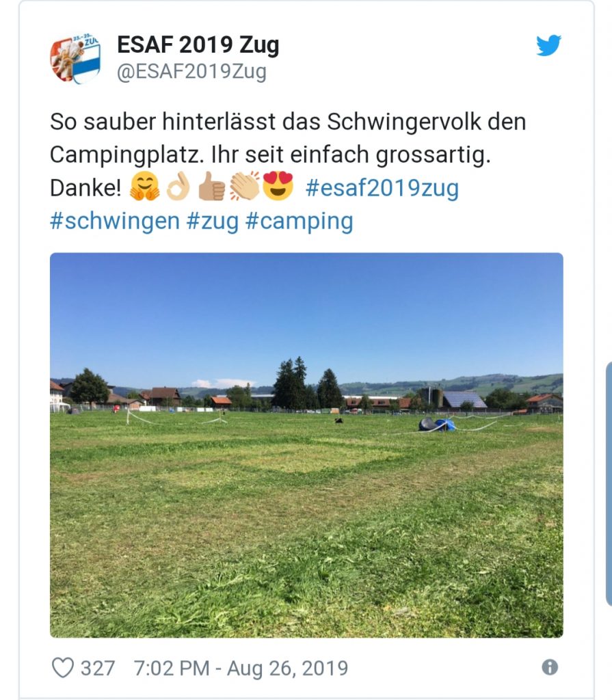Follow the #zug hashtag link
This screenshot has height=700, width=612.
click(x=213, y=222)
